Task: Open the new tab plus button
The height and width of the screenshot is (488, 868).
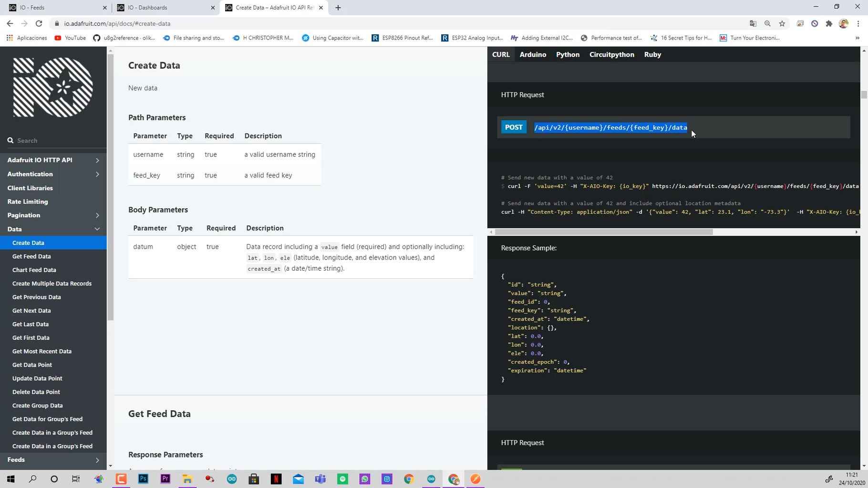Action: tap(338, 8)
